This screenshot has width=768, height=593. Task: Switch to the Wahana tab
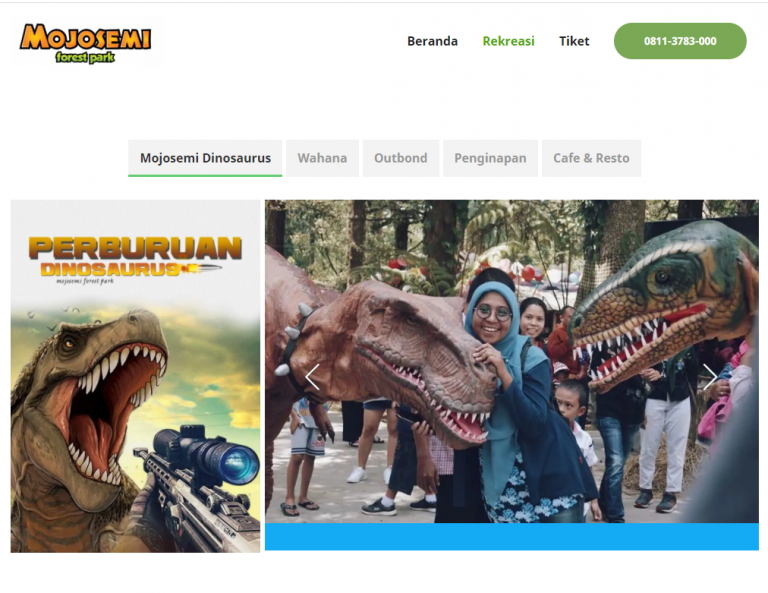[x=322, y=158]
